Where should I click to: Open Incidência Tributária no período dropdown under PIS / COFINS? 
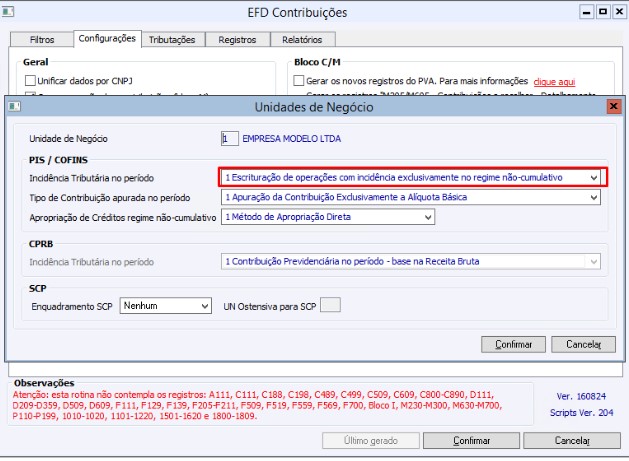411,177
